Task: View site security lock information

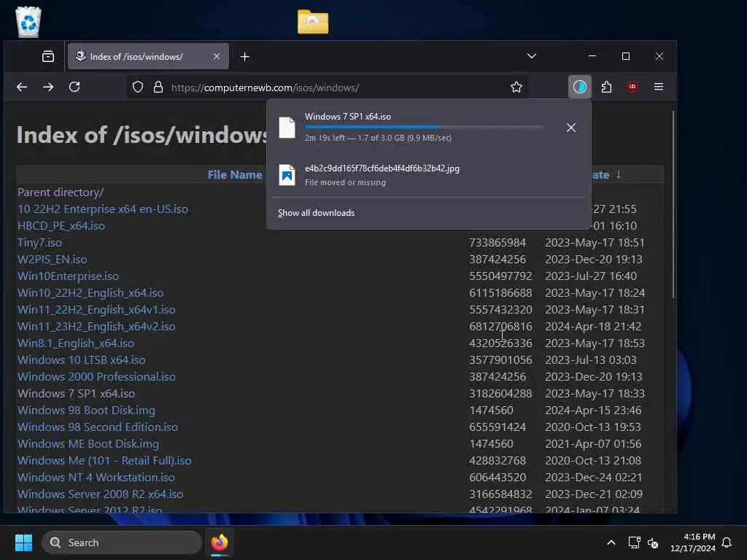Action: pyautogui.click(x=158, y=87)
